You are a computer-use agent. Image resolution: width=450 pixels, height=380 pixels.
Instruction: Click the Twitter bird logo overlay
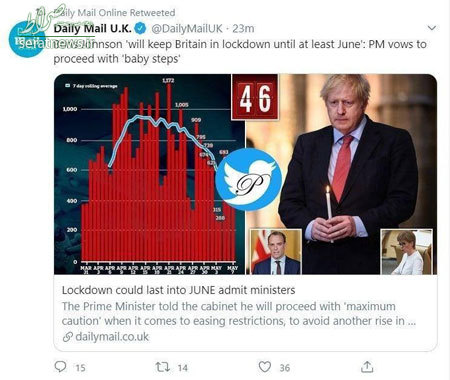coord(248,180)
